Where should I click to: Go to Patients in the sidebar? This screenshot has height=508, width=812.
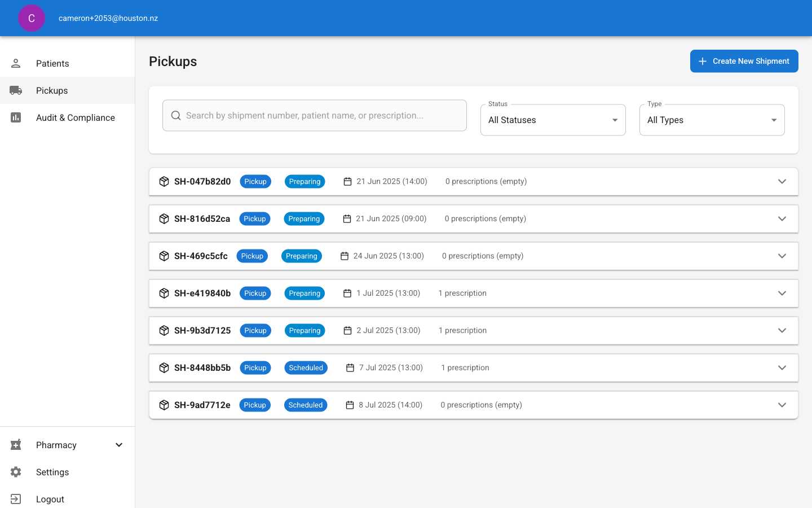pyautogui.click(x=68, y=63)
